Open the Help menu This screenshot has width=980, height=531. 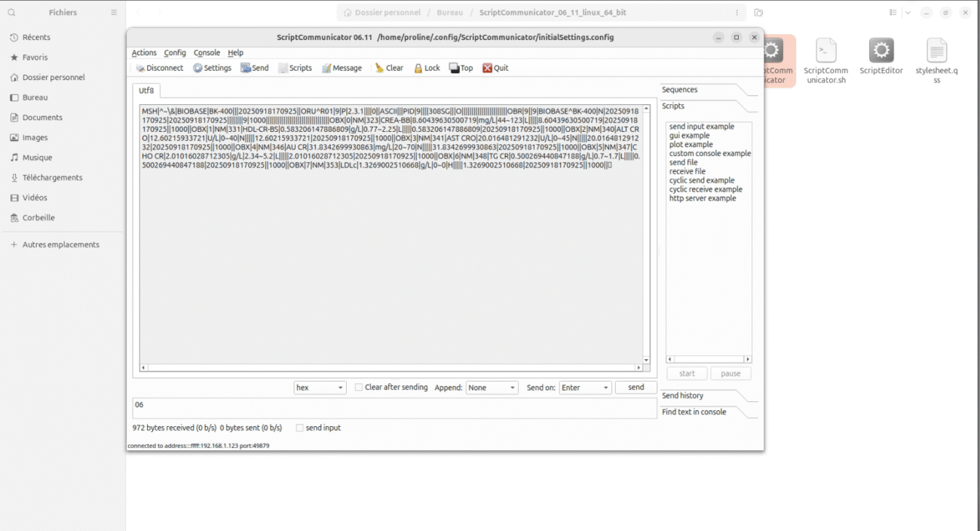click(236, 53)
